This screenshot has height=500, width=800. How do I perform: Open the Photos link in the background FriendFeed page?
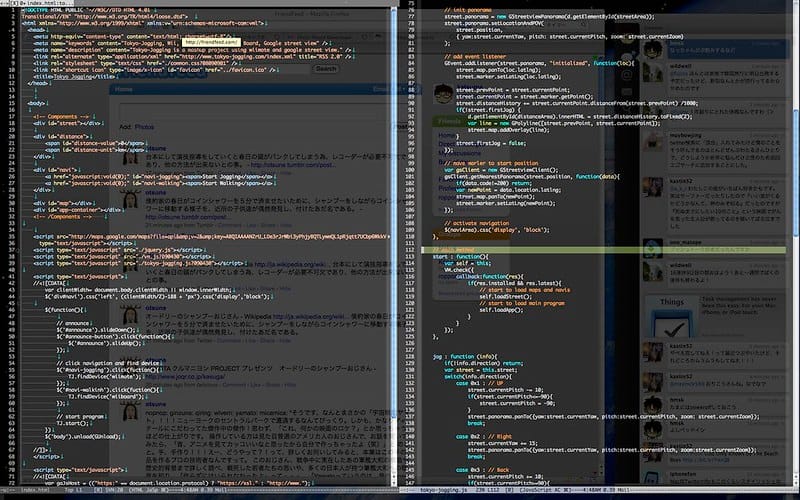[x=144, y=127]
